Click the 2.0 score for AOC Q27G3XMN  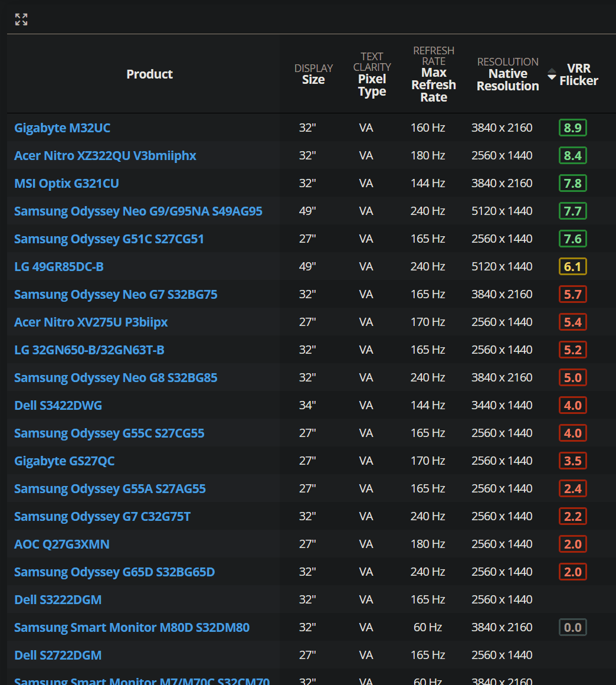click(x=573, y=544)
